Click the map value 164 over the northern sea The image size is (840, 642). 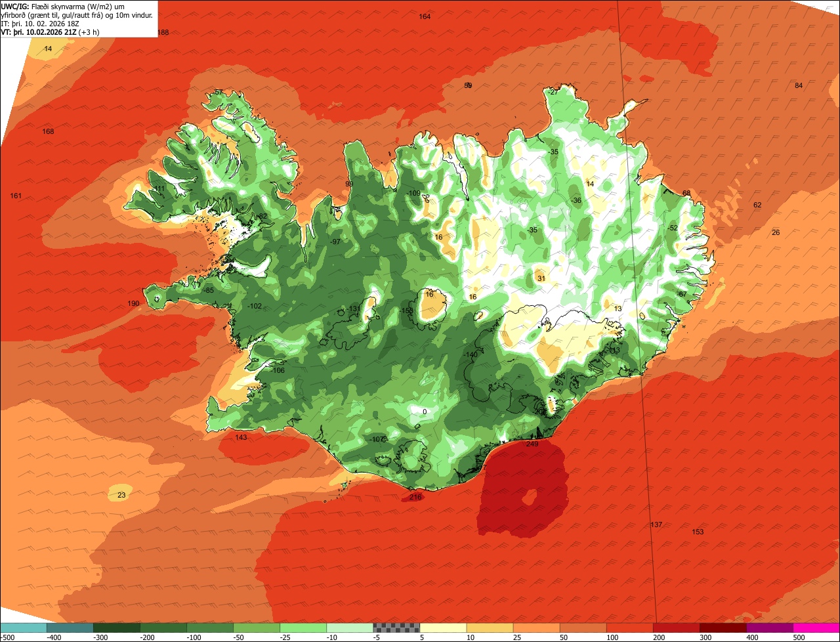click(425, 16)
